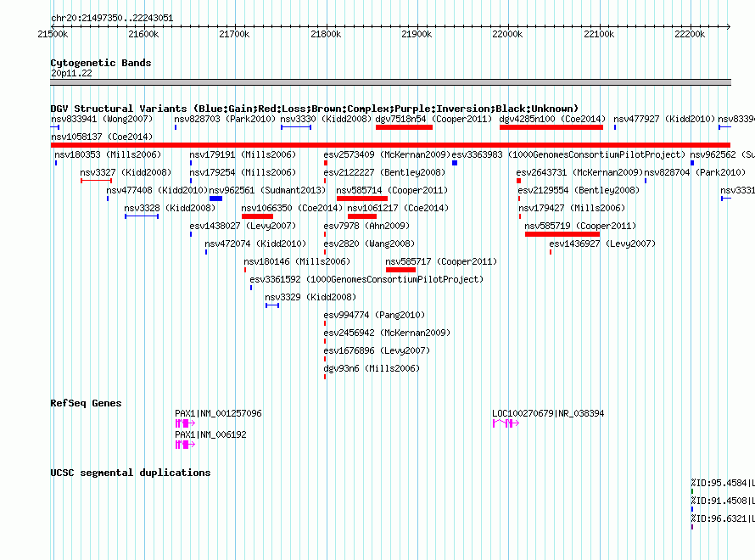The width and height of the screenshot is (755, 560).
Task: Click the nsv833941 (Wong2007) label
Action: (102, 119)
